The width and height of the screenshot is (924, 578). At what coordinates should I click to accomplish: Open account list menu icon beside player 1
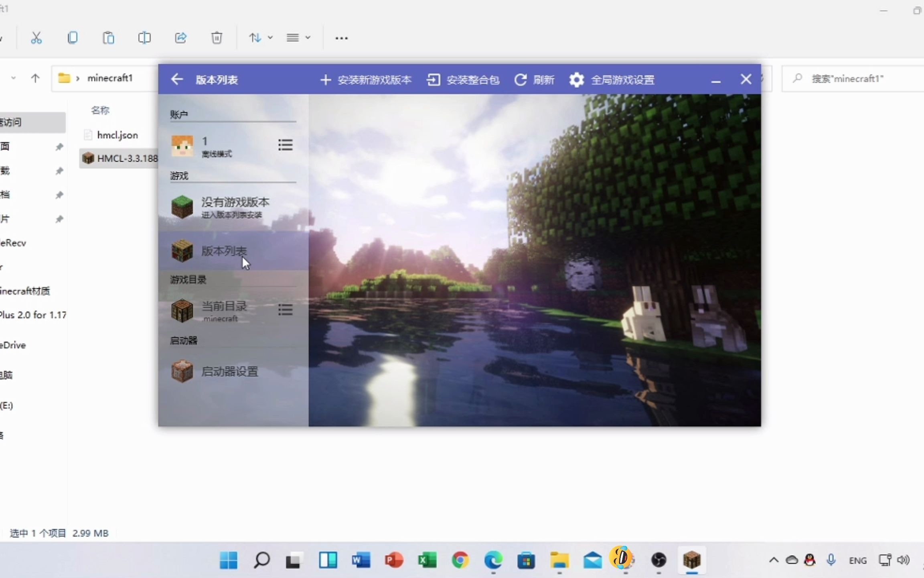pyautogui.click(x=285, y=145)
